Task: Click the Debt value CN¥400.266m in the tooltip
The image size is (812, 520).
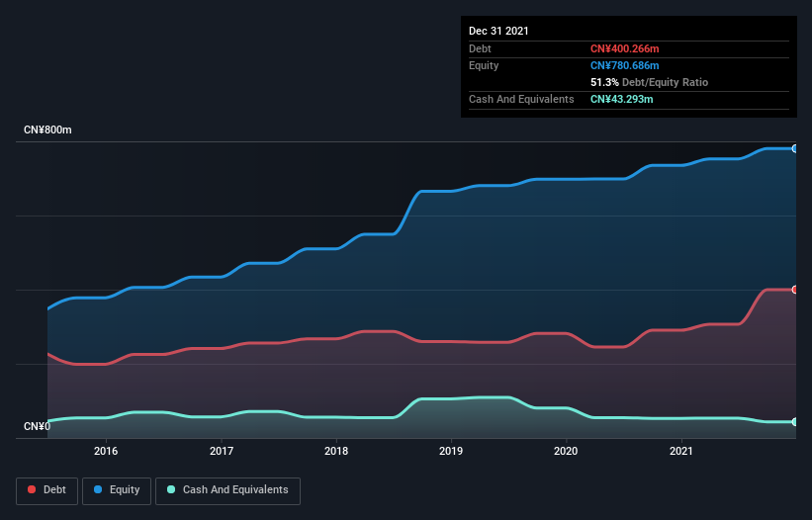Action: (624, 48)
